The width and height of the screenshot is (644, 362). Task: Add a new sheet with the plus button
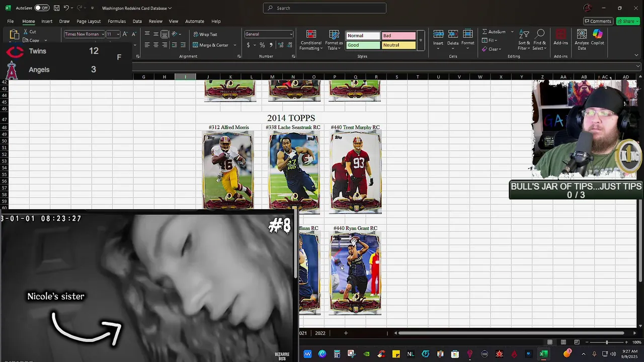346,333
